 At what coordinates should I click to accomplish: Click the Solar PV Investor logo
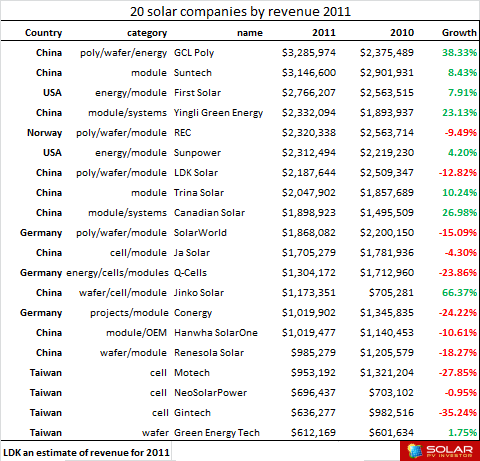[440, 451]
